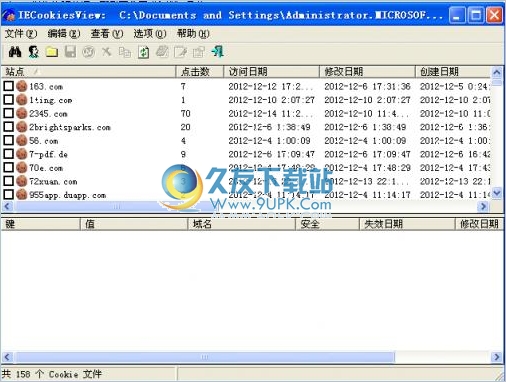The image size is (506, 382).
Task: Click the 7-pdf.de site name
Action: click(x=48, y=154)
